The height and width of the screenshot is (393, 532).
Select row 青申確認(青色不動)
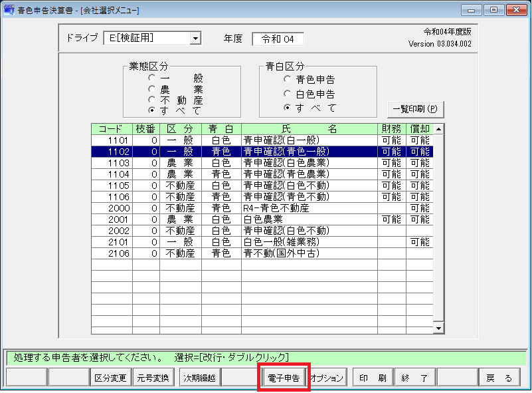pos(262,197)
